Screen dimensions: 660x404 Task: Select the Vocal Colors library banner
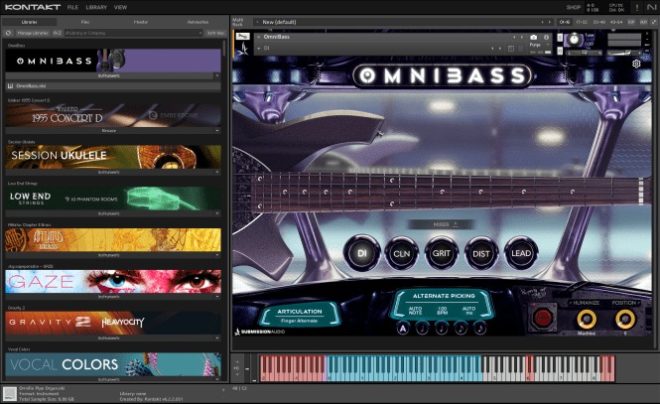113,364
